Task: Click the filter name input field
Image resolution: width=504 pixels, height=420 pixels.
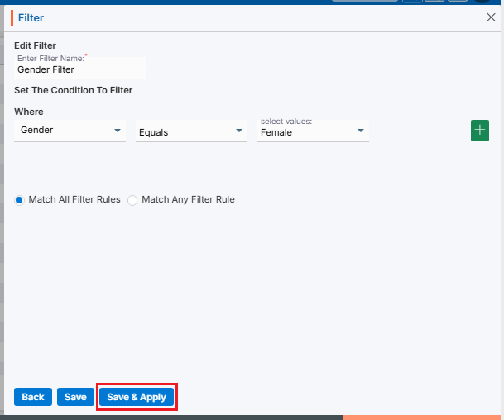Action: (80, 70)
